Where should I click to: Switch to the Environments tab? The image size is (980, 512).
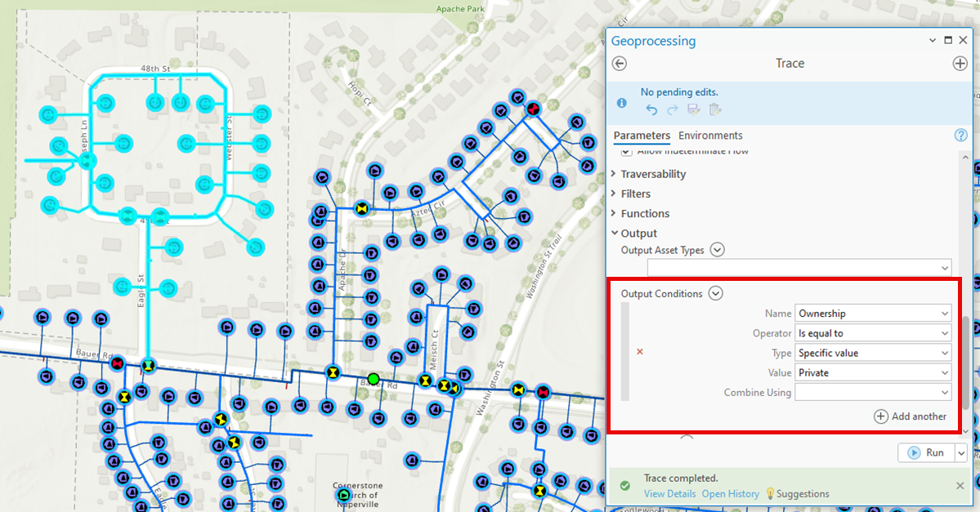click(710, 136)
